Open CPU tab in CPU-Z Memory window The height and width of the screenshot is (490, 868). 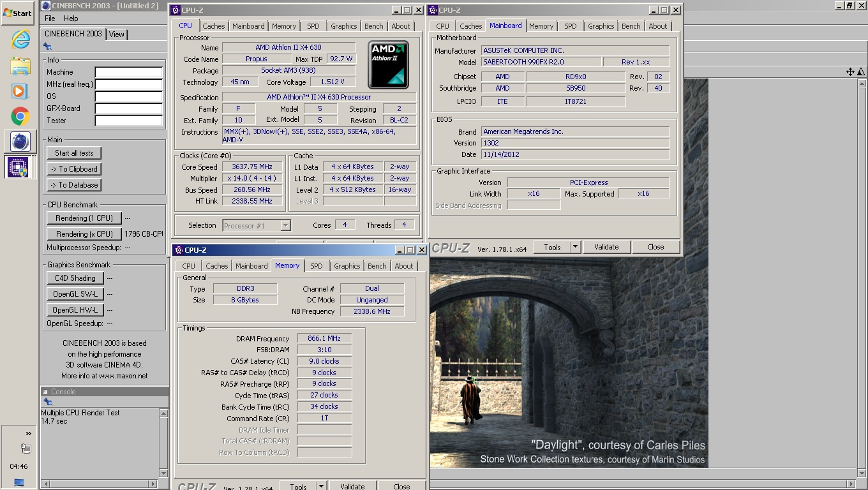(189, 266)
